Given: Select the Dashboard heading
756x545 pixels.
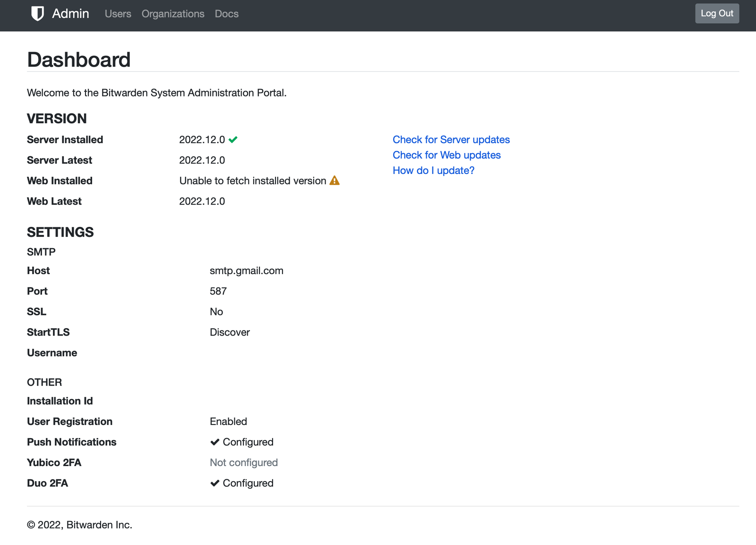Looking at the screenshot, I should tap(78, 59).
